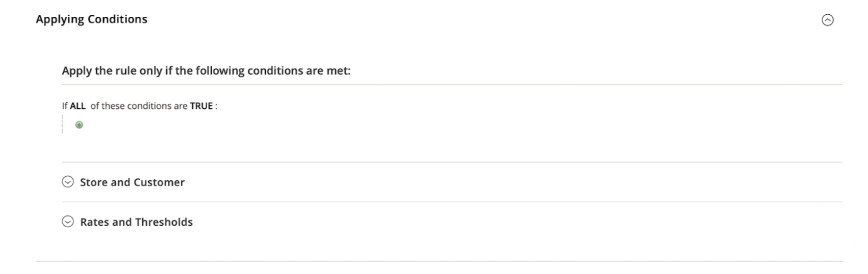Image resolution: width=868 pixels, height=274 pixels.
Task: Click the colon after TRUE
Action: tap(216, 106)
